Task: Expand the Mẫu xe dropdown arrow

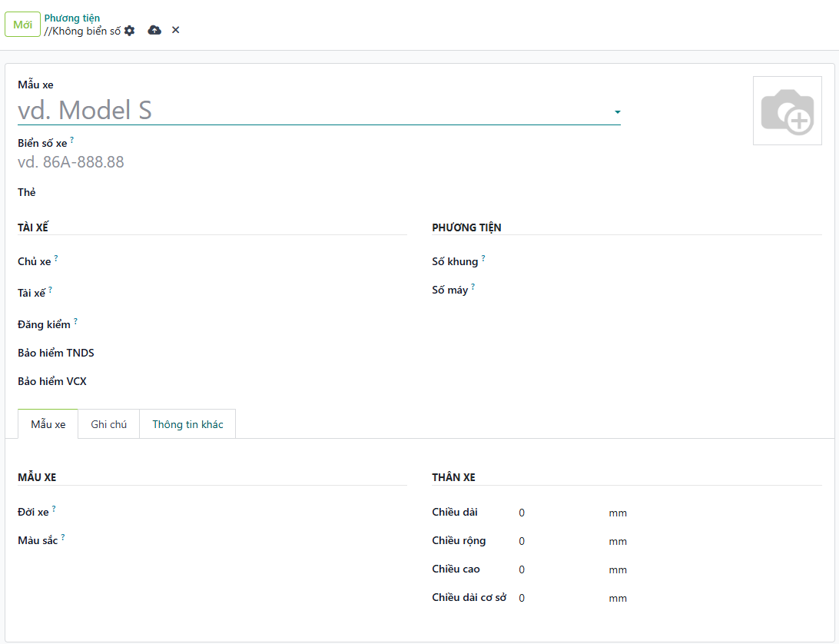Action: click(x=617, y=112)
